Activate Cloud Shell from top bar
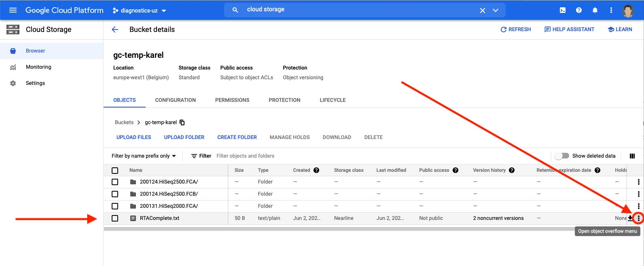This screenshot has height=266, width=644. (563, 10)
